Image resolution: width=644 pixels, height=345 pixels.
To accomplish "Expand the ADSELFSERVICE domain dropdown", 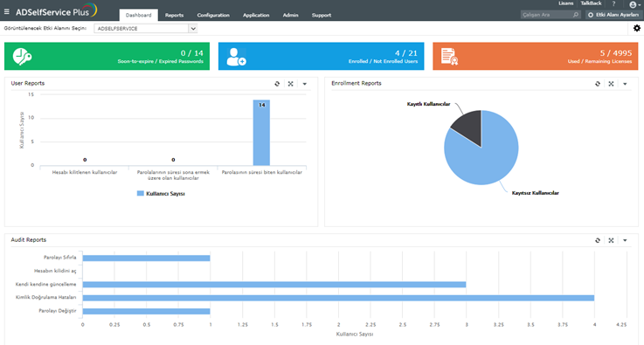I will point(192,28).
